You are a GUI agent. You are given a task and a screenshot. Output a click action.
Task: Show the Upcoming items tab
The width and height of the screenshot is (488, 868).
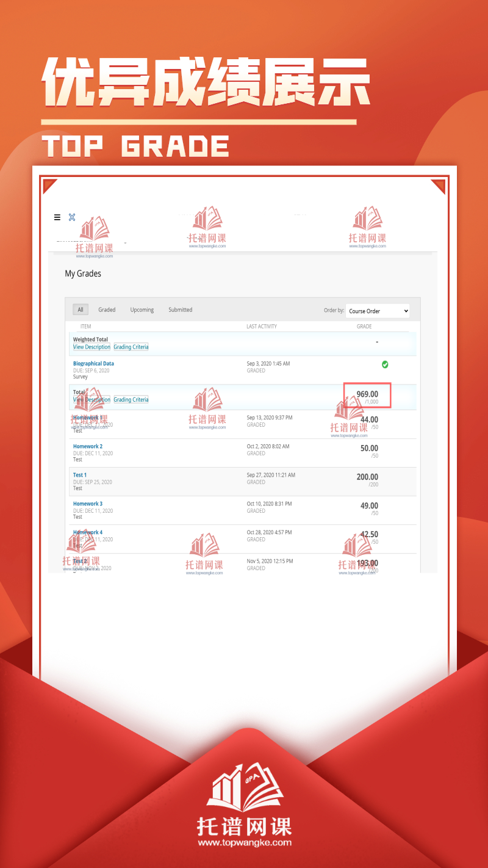(x=142, y=309)
